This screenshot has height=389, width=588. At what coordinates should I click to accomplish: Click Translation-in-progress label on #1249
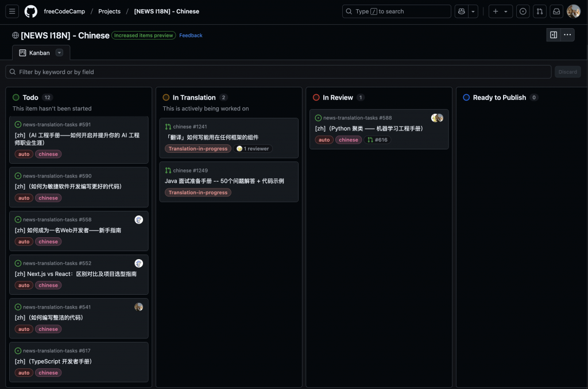[198, 192]
